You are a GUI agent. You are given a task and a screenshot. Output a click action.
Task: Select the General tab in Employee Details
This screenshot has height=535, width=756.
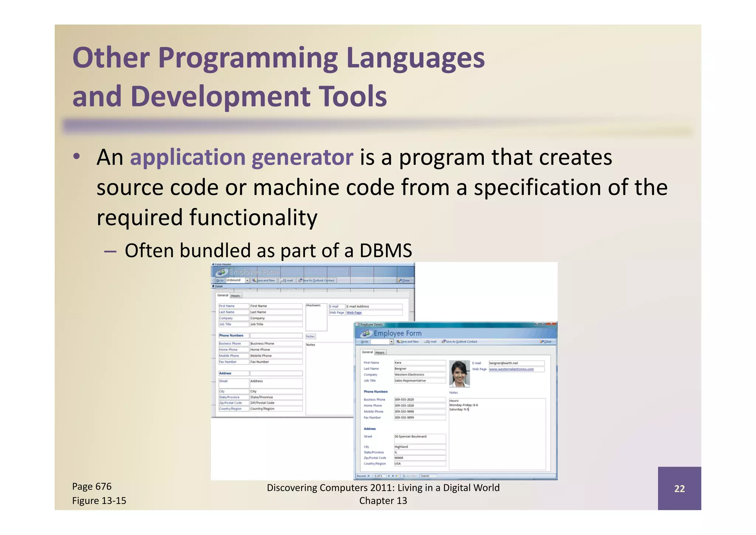[367, 352]
